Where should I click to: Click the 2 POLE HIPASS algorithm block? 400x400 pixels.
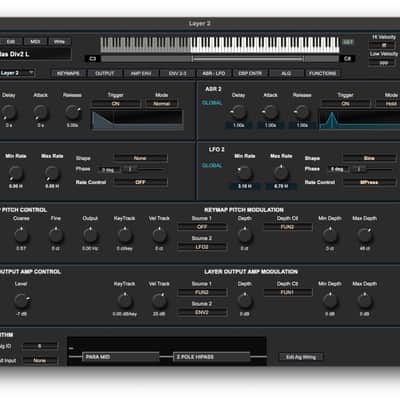point(211,357)
